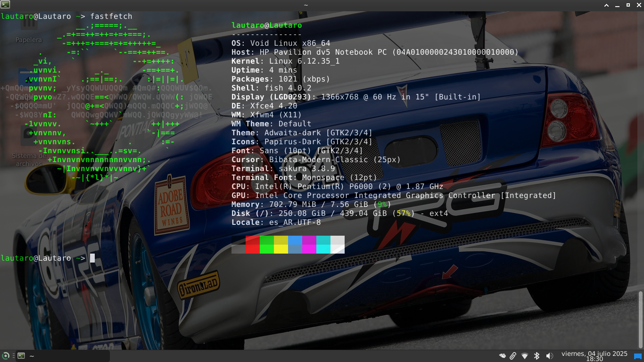Viewport: 644px width, 362px height.
Task: Click the bright green color block in palette
Action: (267, 249)
